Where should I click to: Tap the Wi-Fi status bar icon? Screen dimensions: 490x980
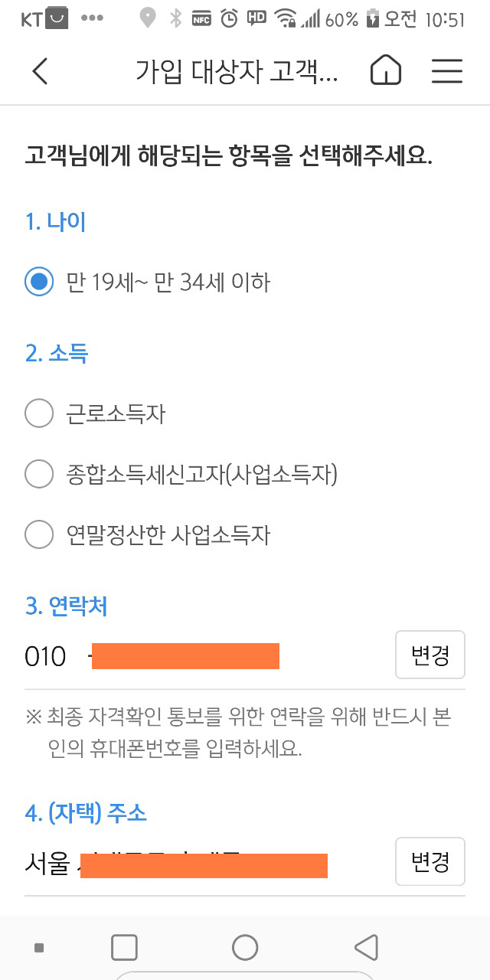pos(286,18)
